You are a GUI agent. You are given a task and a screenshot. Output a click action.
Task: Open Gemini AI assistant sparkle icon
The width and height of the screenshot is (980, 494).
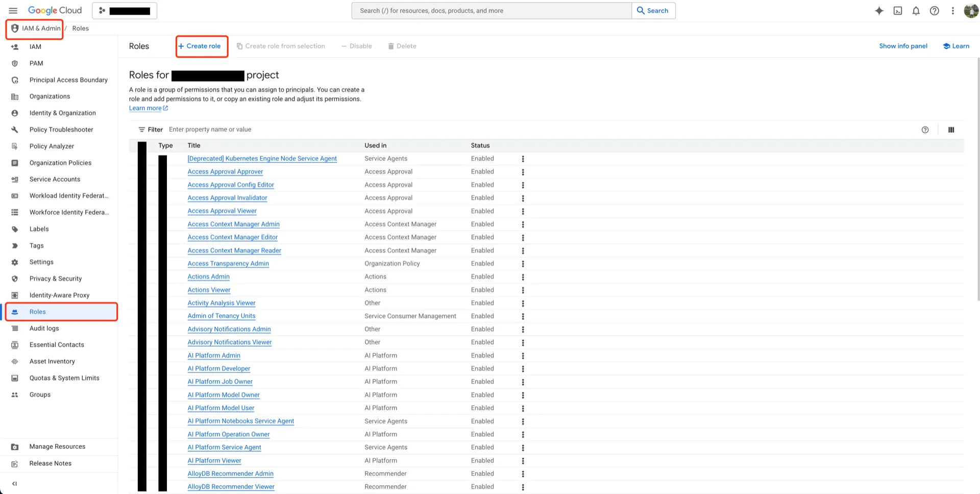[x=879, y=11]
